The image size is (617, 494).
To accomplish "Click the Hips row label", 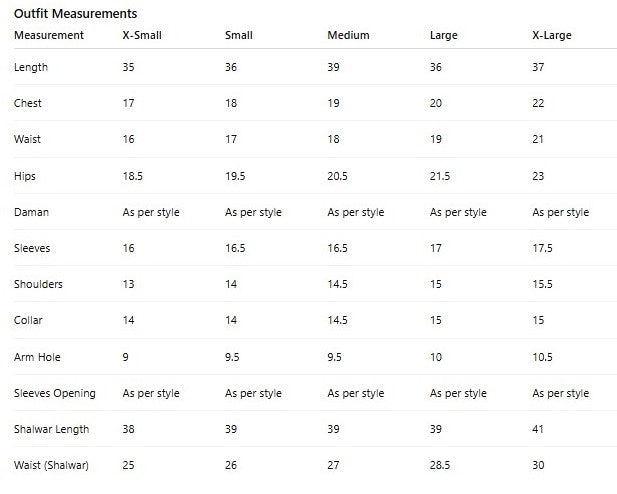I will point(25,176).
